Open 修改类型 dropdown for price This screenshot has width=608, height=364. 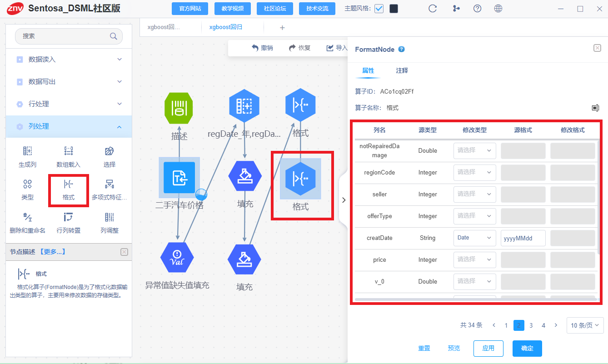pos(475,259)
